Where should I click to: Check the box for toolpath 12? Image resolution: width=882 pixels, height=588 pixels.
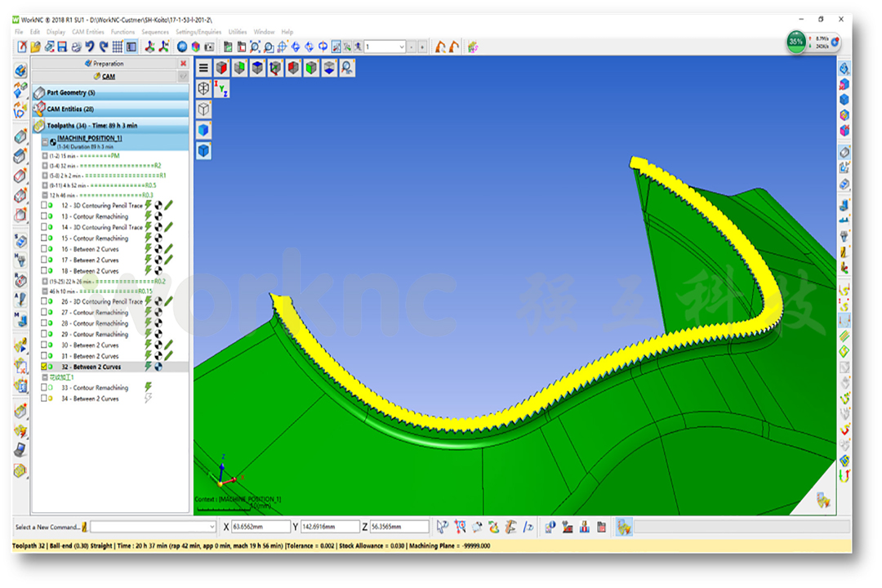[44, 205]
